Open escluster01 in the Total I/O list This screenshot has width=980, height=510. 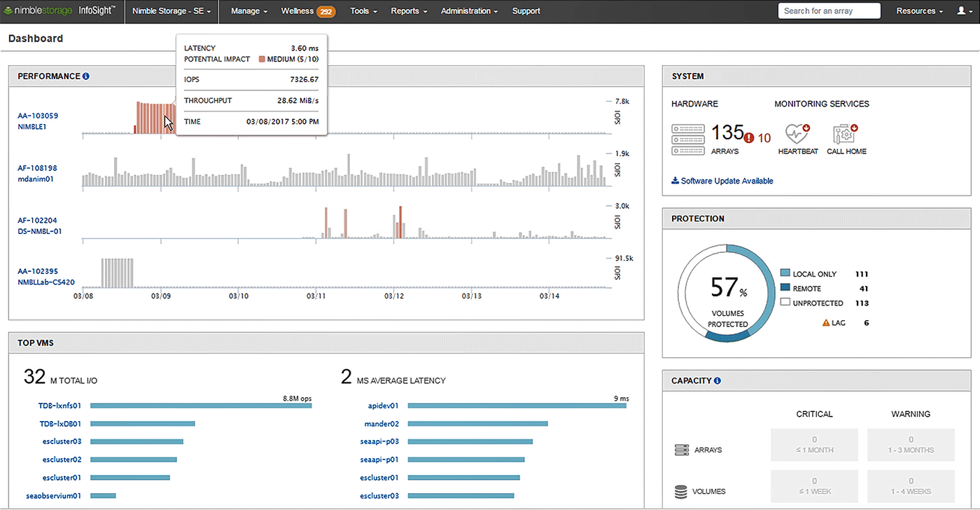click(x=62, y=478)
